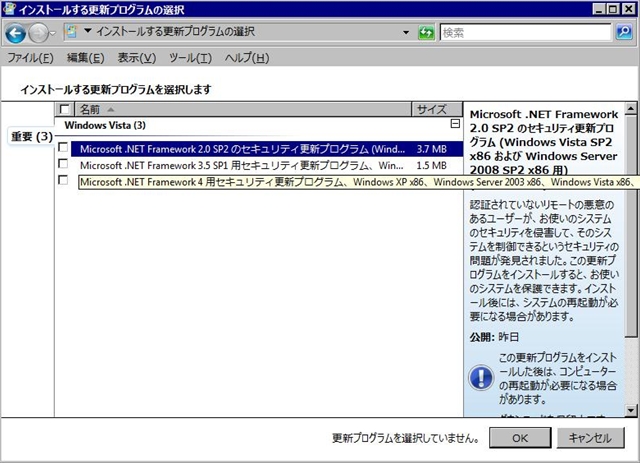The image size is (640, 463).
Task: Click the details pane scrollbar thumb
Action: tap(631, 226)
